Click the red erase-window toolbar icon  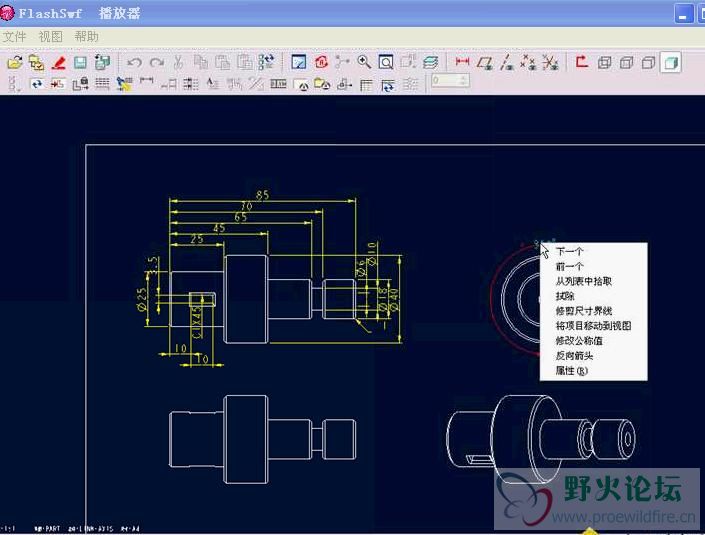pyautogui.click(x=58, y=62)
